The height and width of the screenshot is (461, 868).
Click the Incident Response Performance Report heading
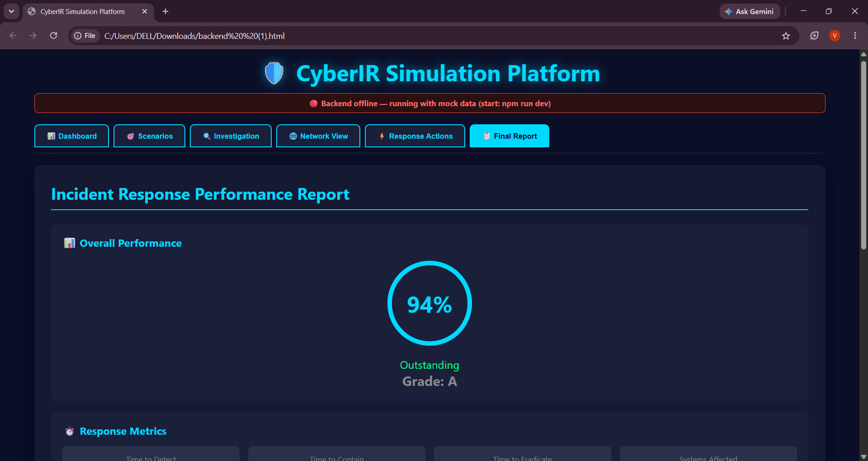(200, 194)
